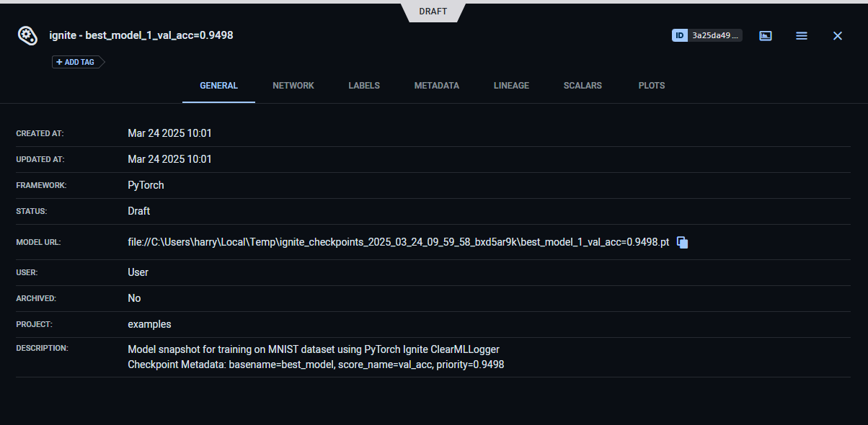
Task: Click the Draft status badge at top
Action: pos(433,12)
